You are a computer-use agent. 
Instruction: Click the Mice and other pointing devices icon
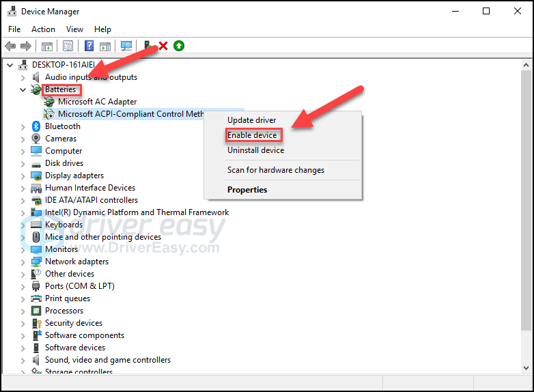click(x=36, y=237)
